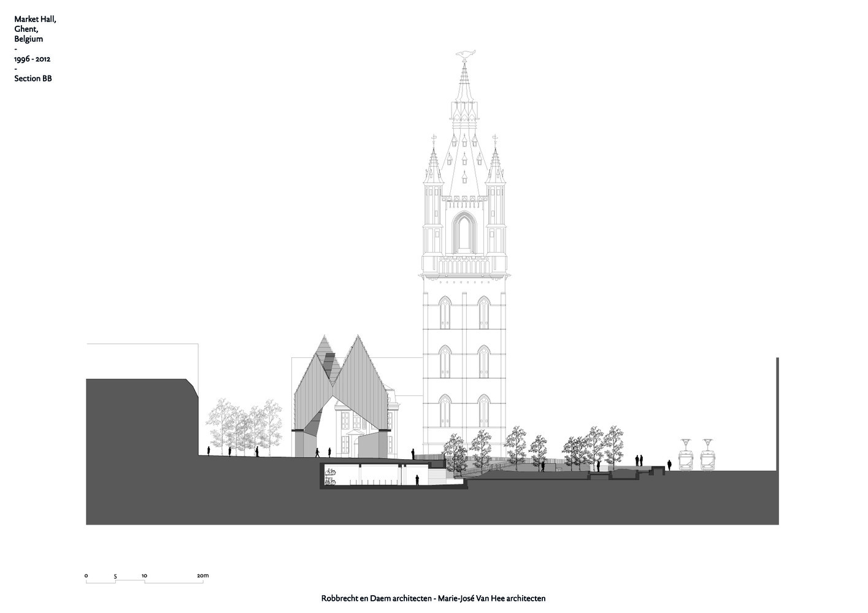The height and width of the screenshot is (613, 868).
Task: Click the 'Section BB' label
Action: pyautogui.click(x=33, y=78)
